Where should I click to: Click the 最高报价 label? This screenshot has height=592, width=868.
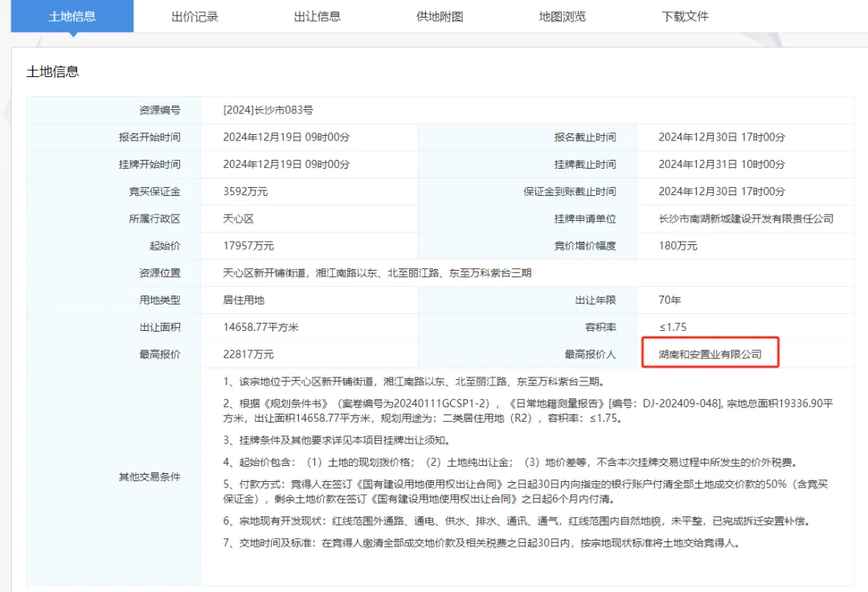pos(160,354)
